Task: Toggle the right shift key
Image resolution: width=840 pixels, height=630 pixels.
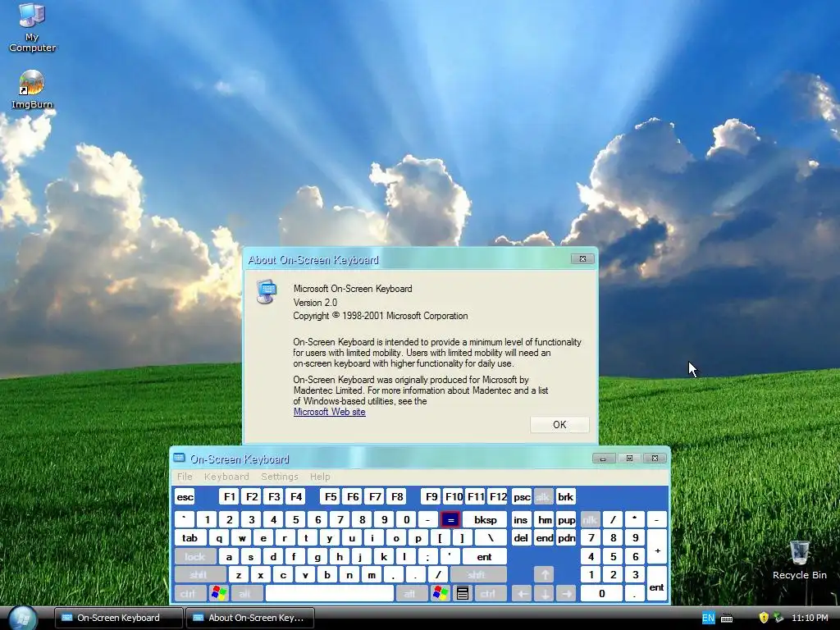Action: [477, 575]
